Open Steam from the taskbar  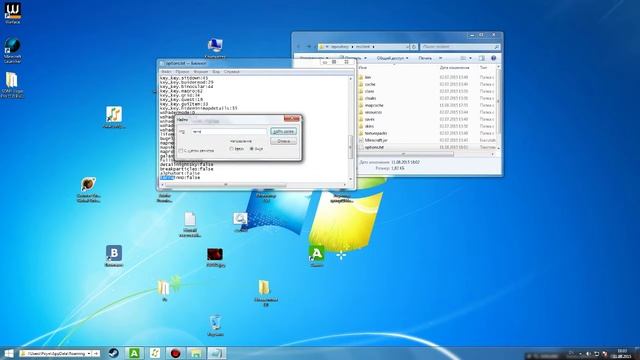click(113, 353)
